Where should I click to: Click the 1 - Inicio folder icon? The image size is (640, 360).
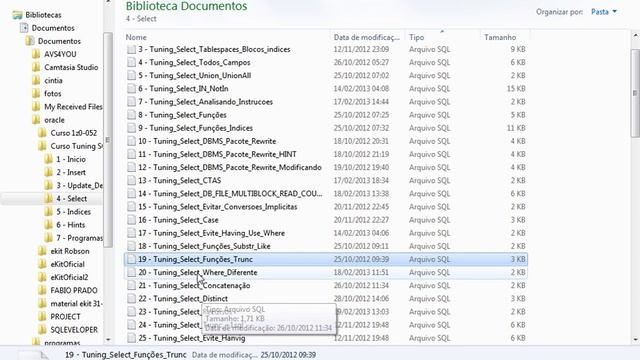(x=49, y=159)
